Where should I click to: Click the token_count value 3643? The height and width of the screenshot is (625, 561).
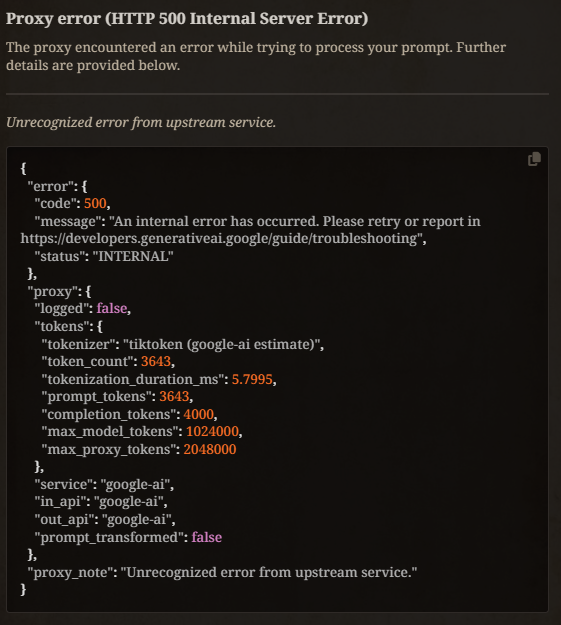click(x=156, y=361)
